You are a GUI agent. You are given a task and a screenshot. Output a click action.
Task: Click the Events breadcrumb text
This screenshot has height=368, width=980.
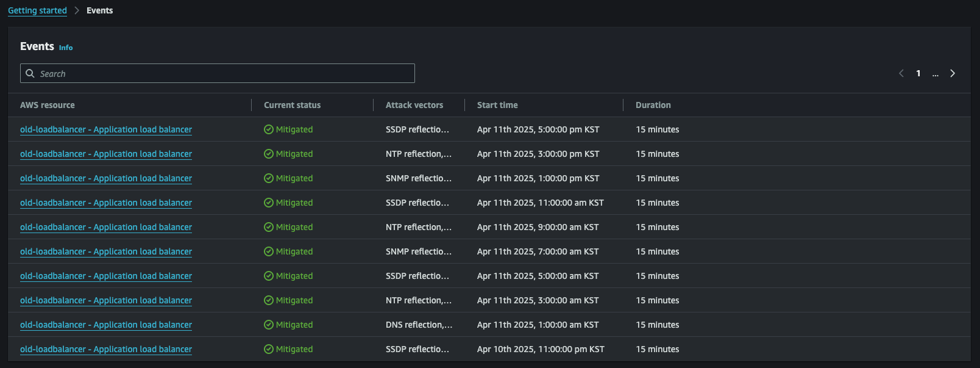99,10
